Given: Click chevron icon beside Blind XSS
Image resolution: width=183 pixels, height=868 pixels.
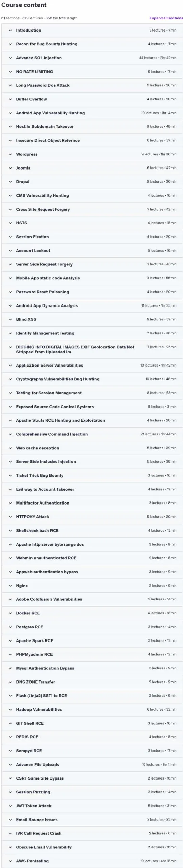Looking at the screenshot, I should click(10, 319).
